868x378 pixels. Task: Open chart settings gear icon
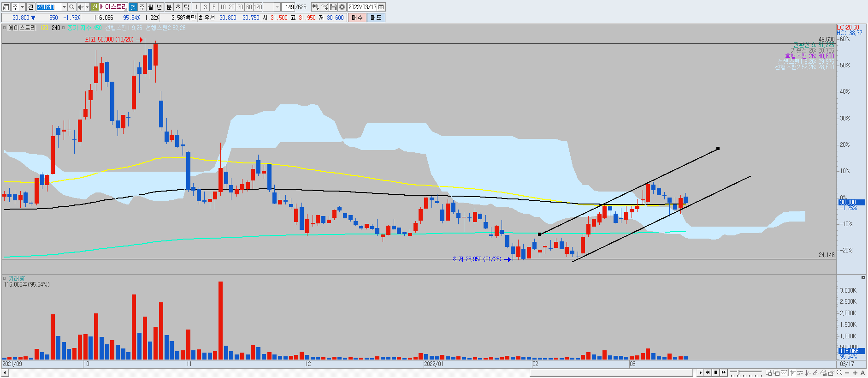click(342, 7)
